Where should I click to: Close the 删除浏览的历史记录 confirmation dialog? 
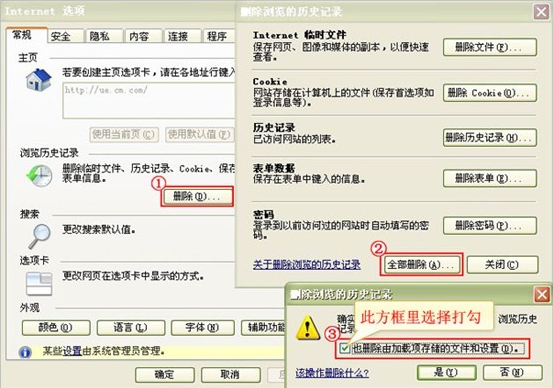point(542,295)
